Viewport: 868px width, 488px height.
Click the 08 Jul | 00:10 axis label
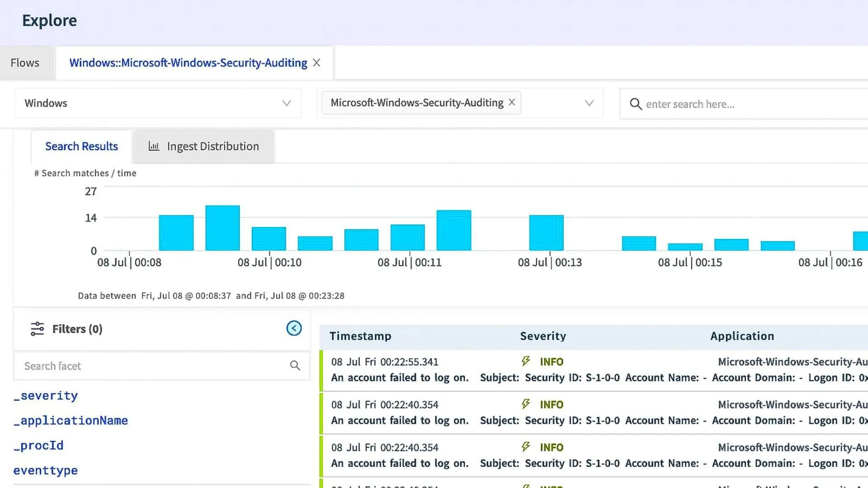click(x=269, y=263)
